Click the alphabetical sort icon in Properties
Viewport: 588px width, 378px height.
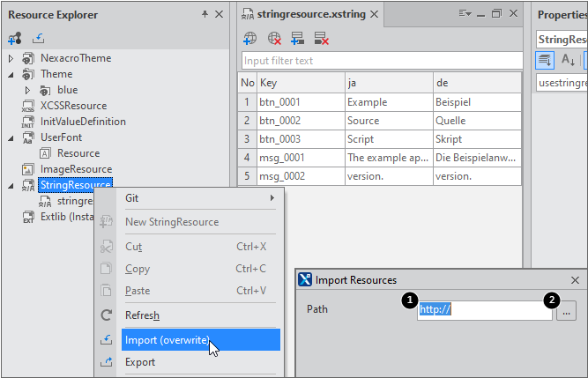pos(569,60)
